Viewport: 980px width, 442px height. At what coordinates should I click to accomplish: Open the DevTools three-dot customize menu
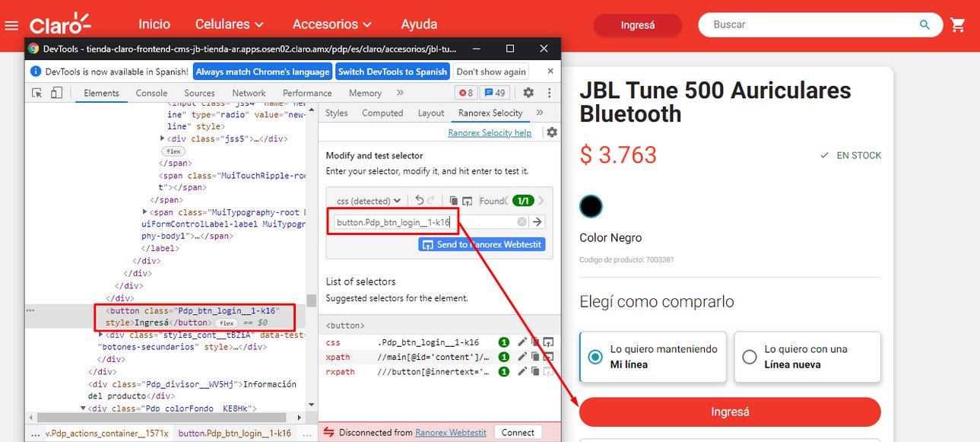(549, 93)
